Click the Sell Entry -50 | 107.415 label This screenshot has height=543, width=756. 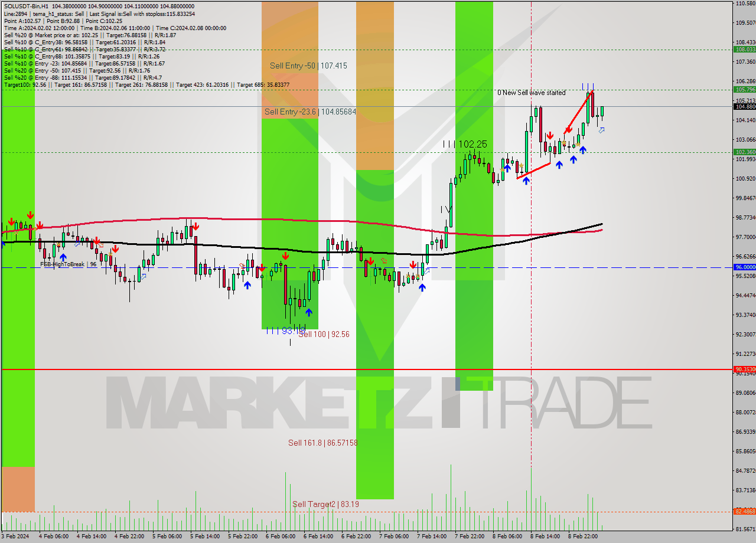[308, 66]
